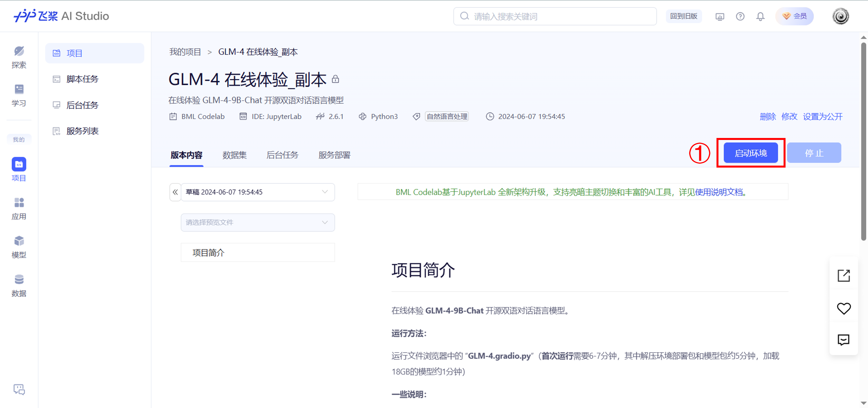The height and width of the screenshot is (408, 868).
Task: Click the 修改 link
Action: (789, 117)
